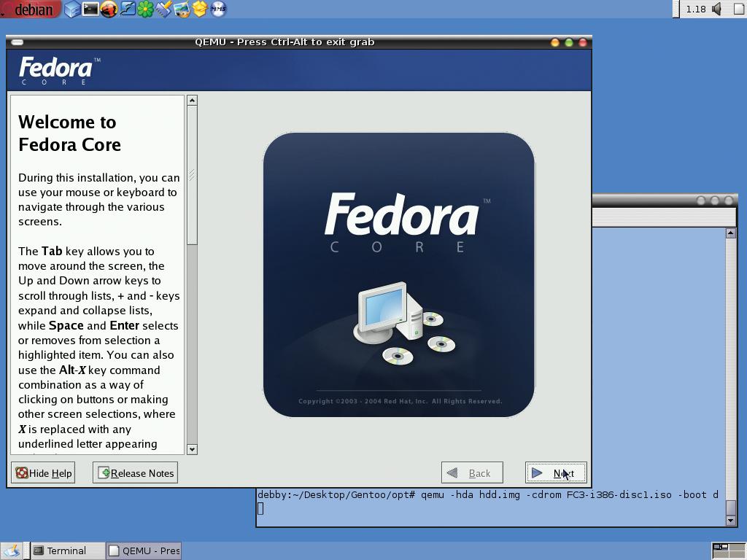
Task: Click the Fedora Core logo in header
Action: (x=59, y=71)
